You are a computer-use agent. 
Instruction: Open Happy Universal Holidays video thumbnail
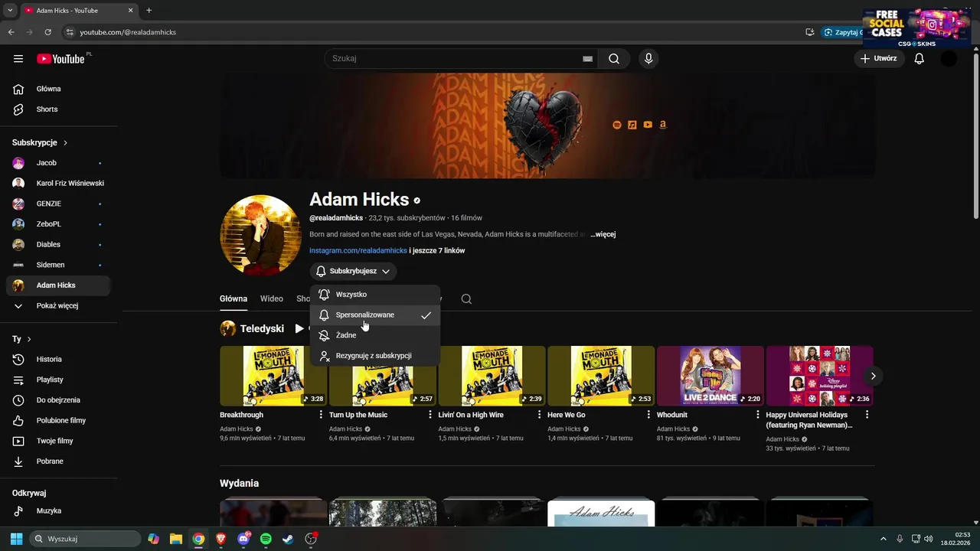click(x=819, y=376)
